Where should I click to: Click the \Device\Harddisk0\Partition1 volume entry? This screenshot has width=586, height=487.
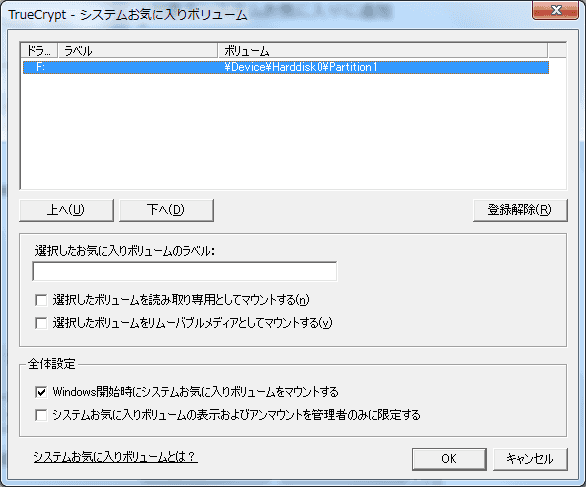(300, 67)
